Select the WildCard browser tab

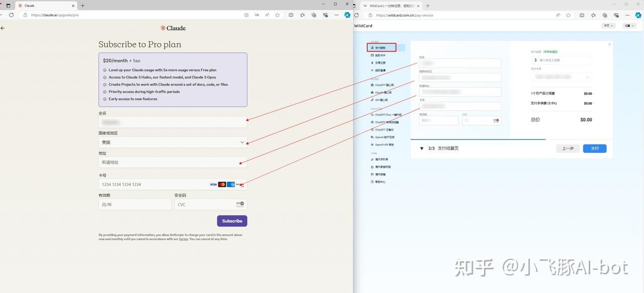click(390, 6)
